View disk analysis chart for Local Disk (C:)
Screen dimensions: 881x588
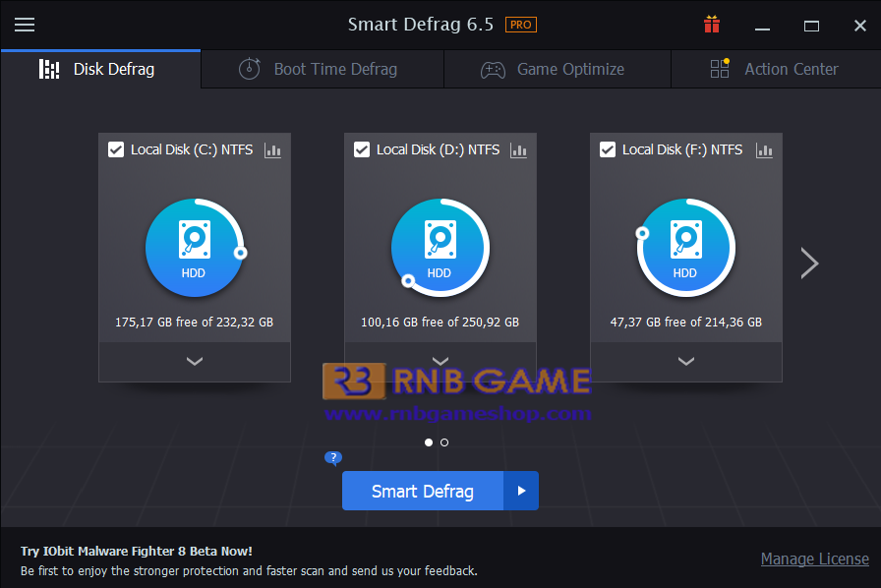click(x=272, y=150)
